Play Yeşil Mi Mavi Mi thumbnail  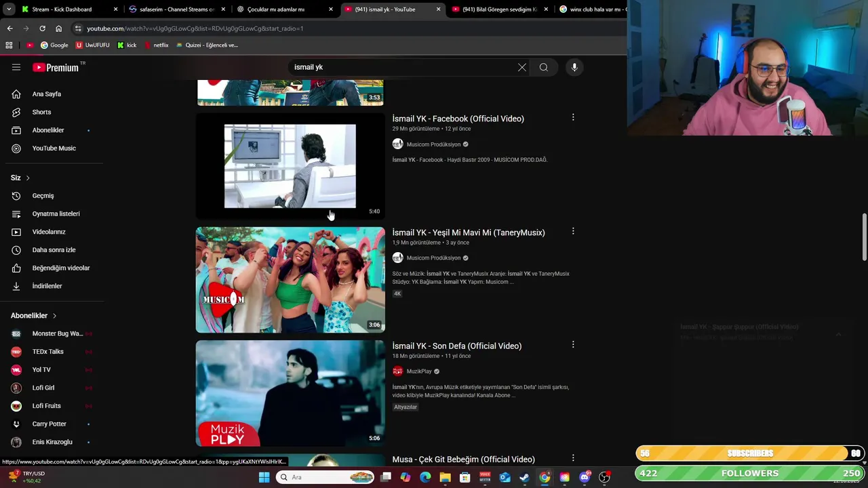pos(290,280)
